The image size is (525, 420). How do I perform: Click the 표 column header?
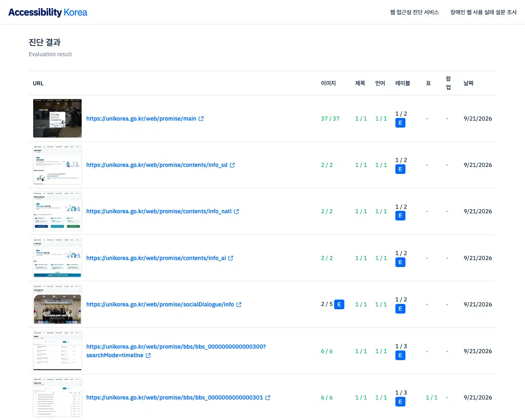(428, 83)
